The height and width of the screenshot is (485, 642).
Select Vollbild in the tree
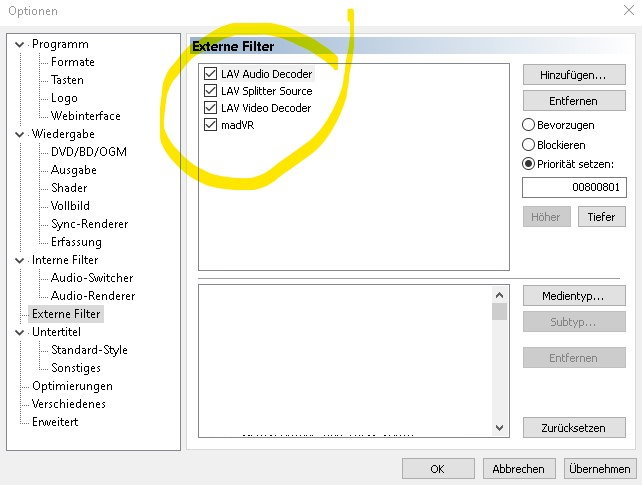tap(70, 206)
